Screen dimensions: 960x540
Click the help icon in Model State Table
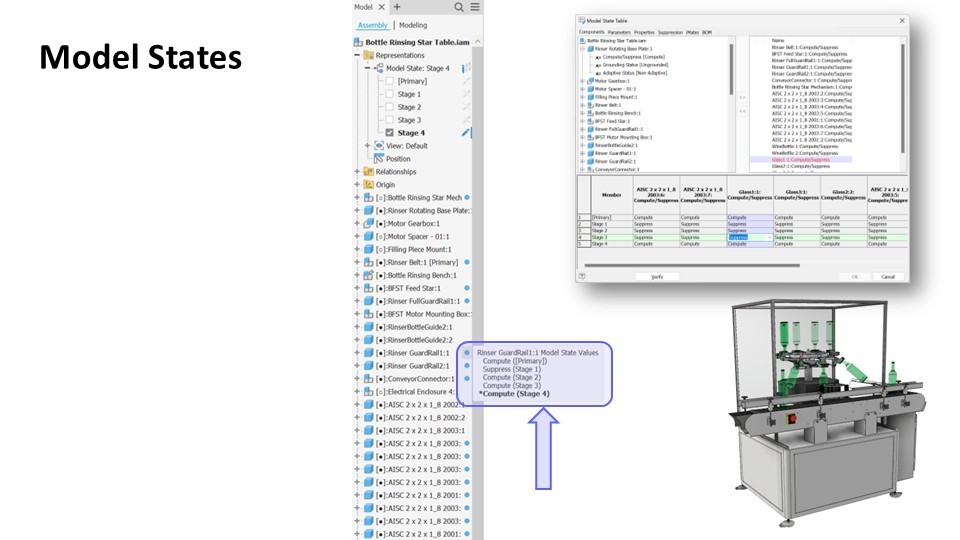(x=583, y=276)
